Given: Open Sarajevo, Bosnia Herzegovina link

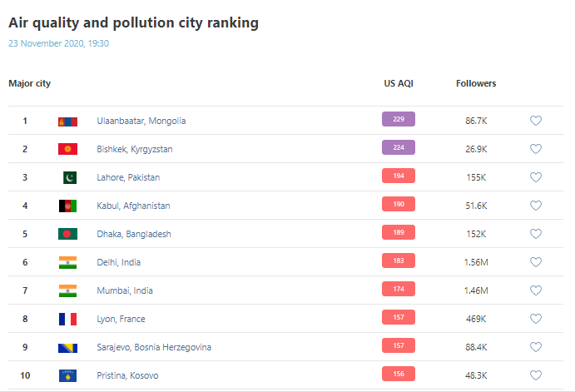Looking at the screenshot, I should point(154,348).
